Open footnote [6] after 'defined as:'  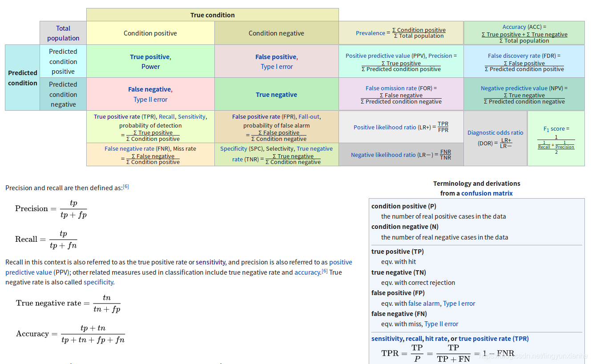[126, 187]
